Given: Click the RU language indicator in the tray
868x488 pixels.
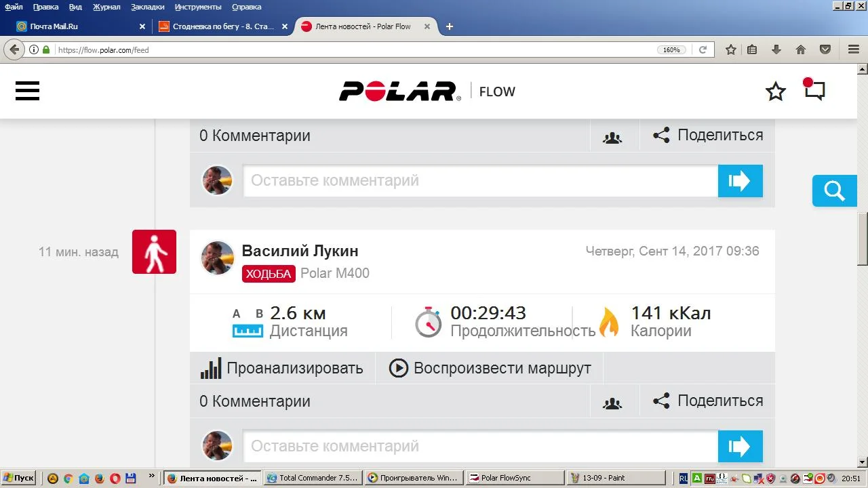Looking at the screenshot, I should pos(684,478).
